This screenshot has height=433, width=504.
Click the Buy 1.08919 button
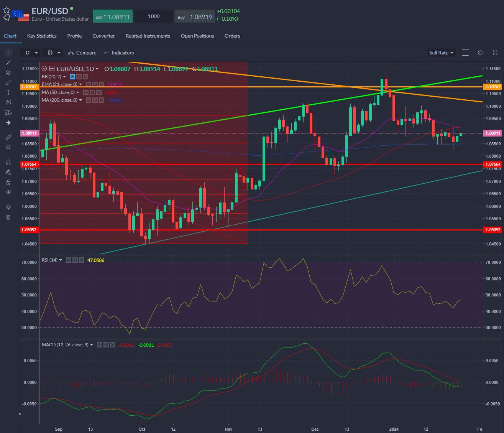pyautogui.click(x=194, y=16)
